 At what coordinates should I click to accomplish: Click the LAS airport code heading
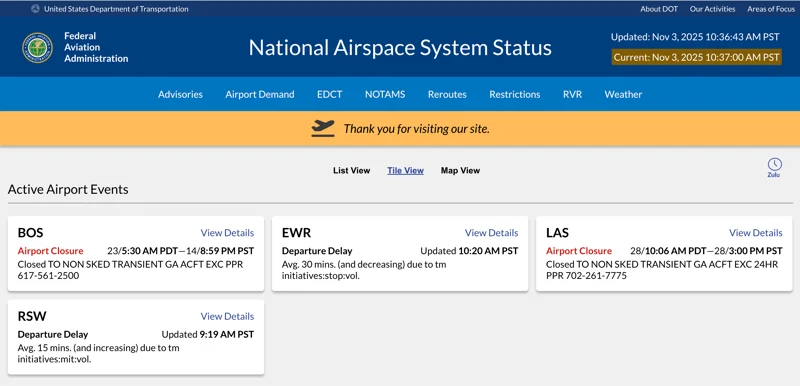(558, 233)
